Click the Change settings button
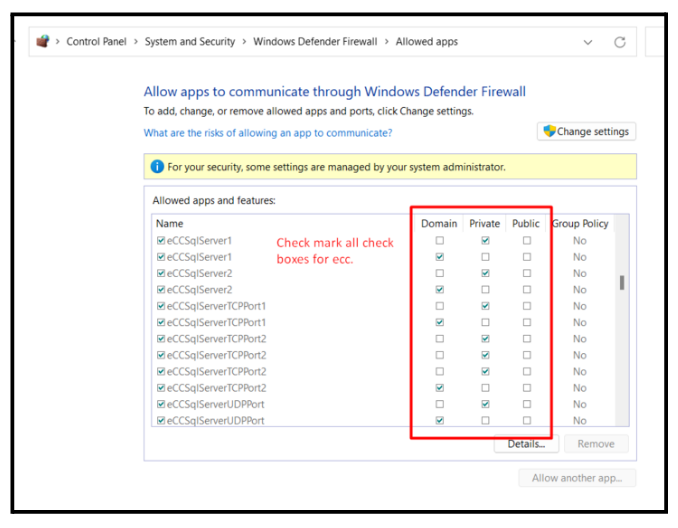The image size is (678, 528). coord(586,131)
